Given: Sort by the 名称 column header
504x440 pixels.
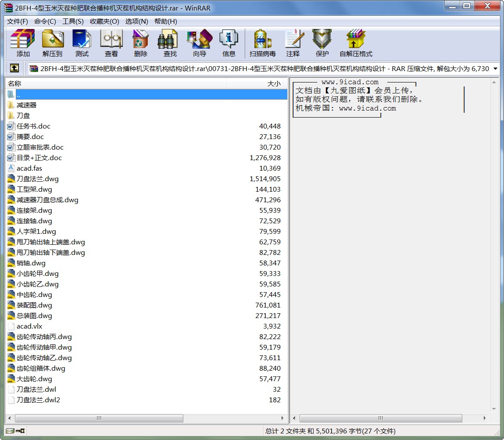Looking at the screenshot, I should point(116,83).
